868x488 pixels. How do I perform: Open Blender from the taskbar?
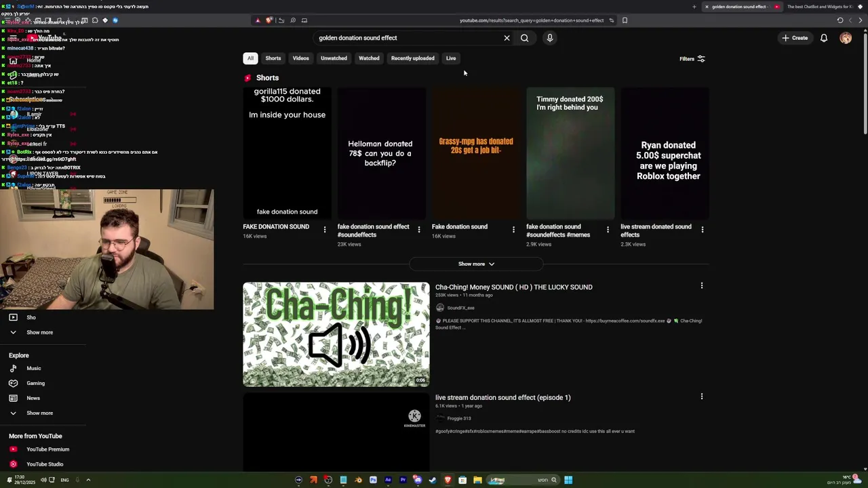358,480
